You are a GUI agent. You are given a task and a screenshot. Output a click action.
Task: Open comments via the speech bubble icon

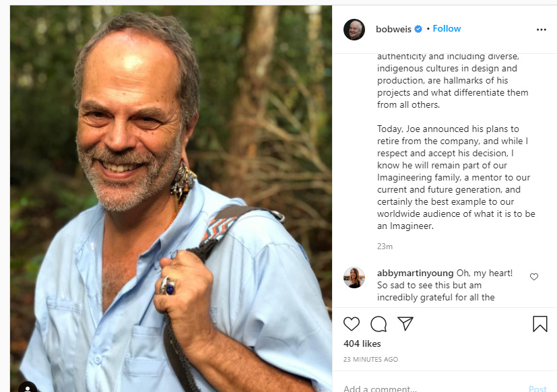pos(379,324)
